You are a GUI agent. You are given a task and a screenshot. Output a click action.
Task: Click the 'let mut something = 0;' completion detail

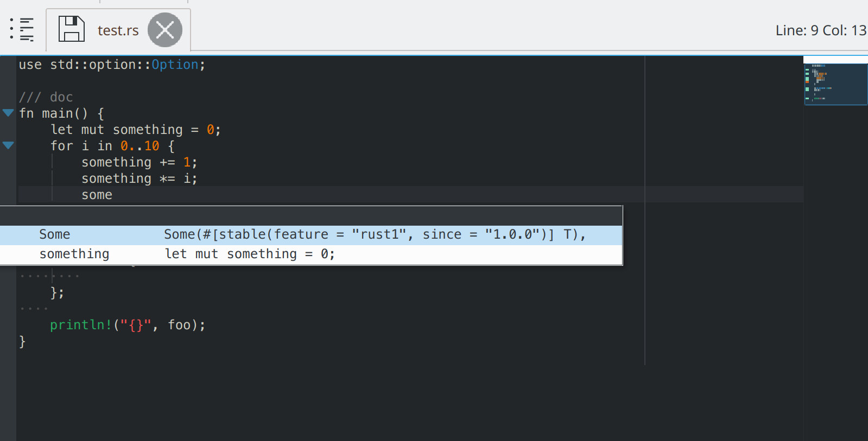pos(250,254)
